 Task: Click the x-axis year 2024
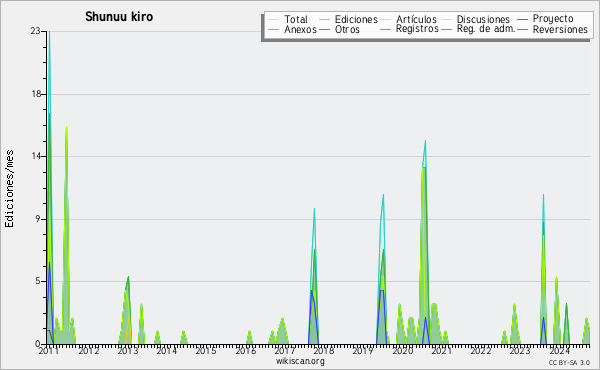[x=559, y=351]
